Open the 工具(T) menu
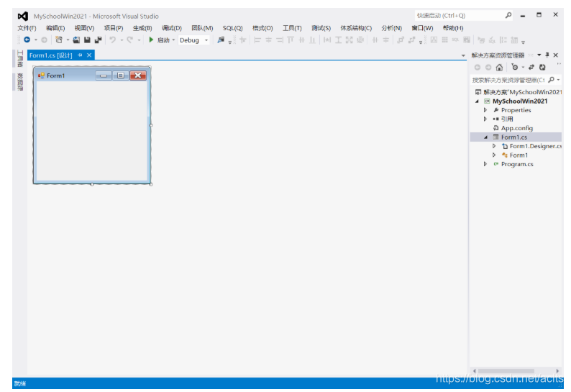 click(292, 28)
